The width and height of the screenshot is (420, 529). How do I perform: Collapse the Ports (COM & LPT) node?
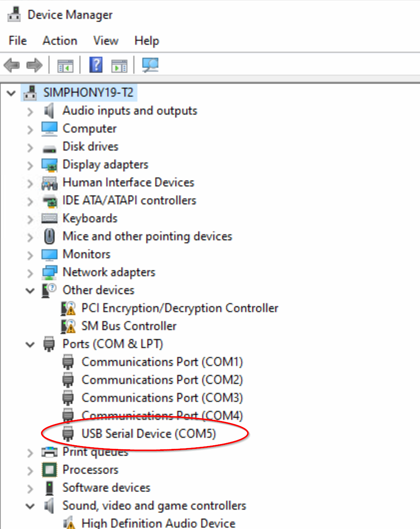tap(30, 345)
